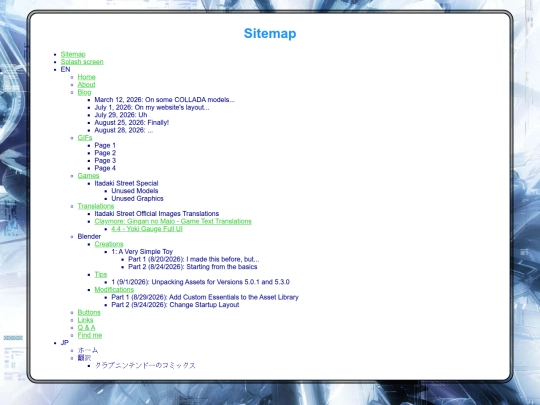Image resolution: width=540 pixels, height=405 pixels.
Task: Open the 4.4 - Yoki Gauge Full UI link
Action: pos(147,229)
